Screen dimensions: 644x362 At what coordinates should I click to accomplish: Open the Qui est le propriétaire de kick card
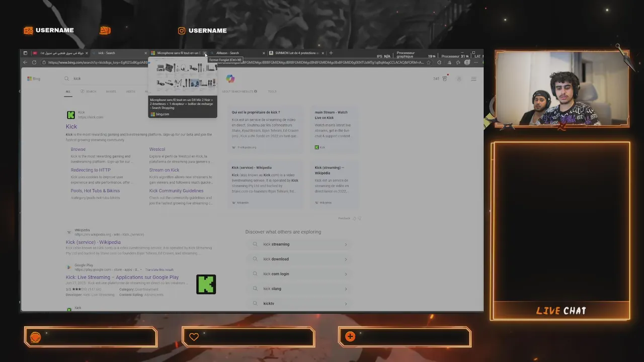(265, 129)
